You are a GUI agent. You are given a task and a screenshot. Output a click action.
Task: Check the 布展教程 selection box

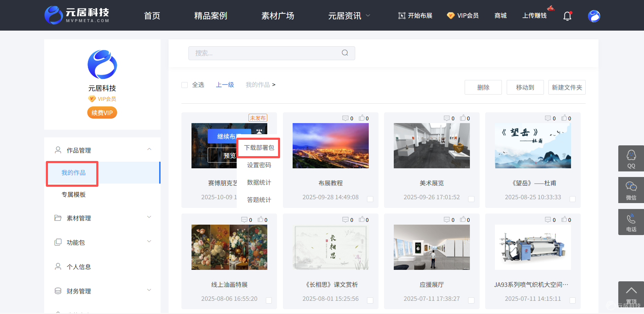(x=370, y=199)
